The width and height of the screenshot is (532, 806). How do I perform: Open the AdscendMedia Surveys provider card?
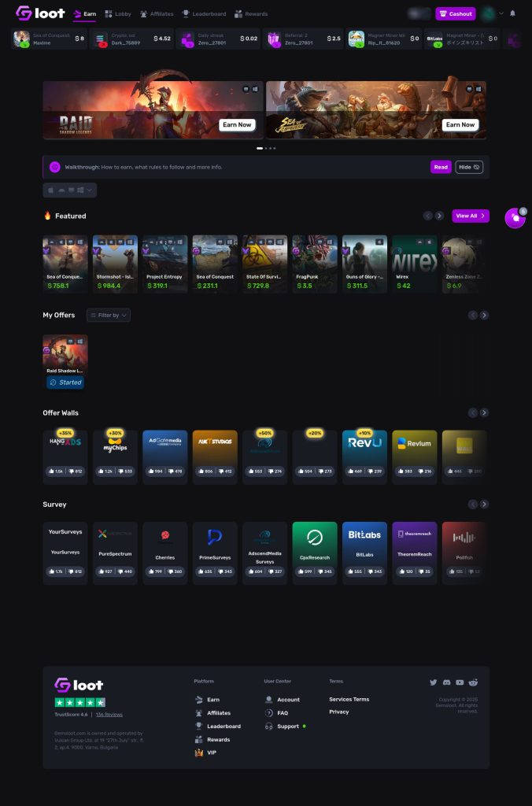click(264, 553)
